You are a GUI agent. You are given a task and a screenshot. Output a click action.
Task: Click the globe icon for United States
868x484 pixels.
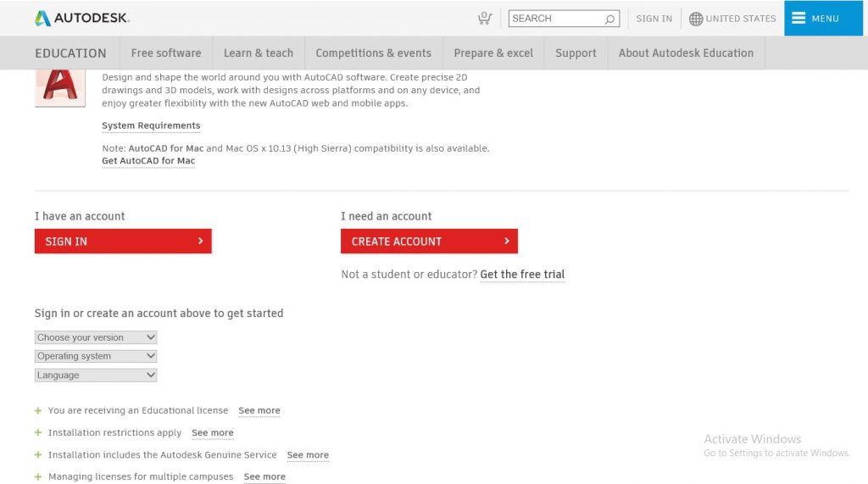(x=696, y=19)
